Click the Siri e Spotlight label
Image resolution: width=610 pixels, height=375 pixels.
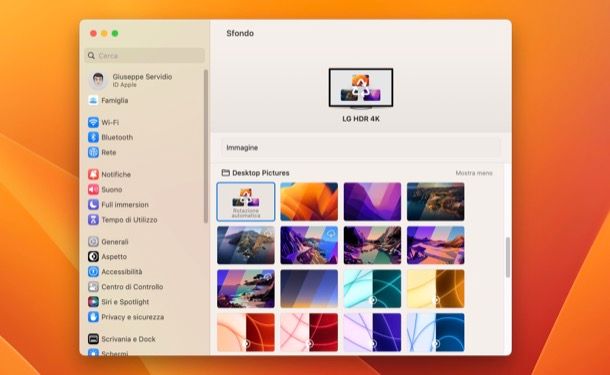pyautogui.click(x=125, y=302)
